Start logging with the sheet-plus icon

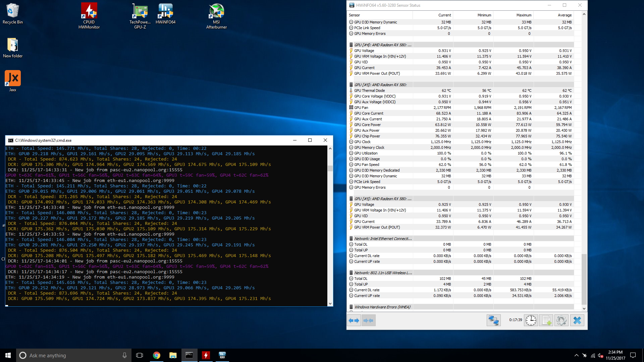546,320
